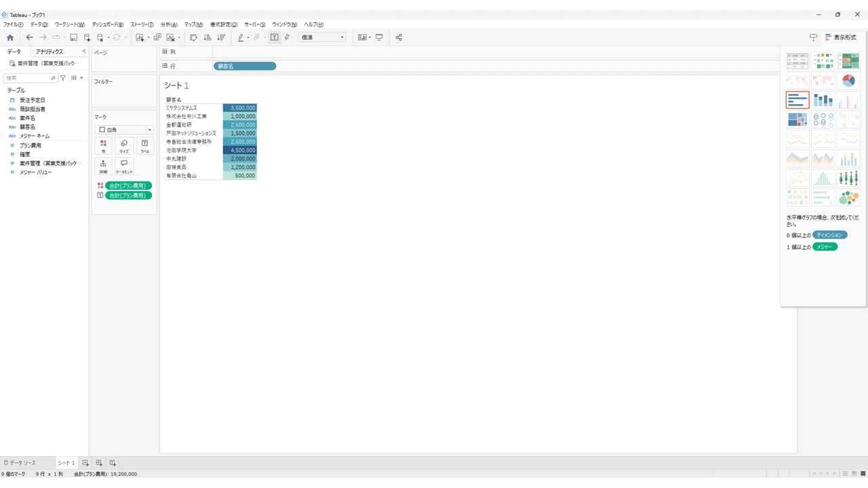Select the 案件名 field
Viewport: 868px width, 488px height.
click(x=27, y=118)
